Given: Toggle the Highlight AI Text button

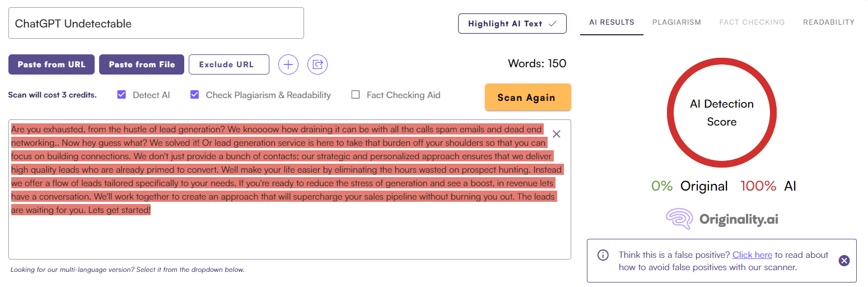Looking at the screenshot, I should 512,24.
